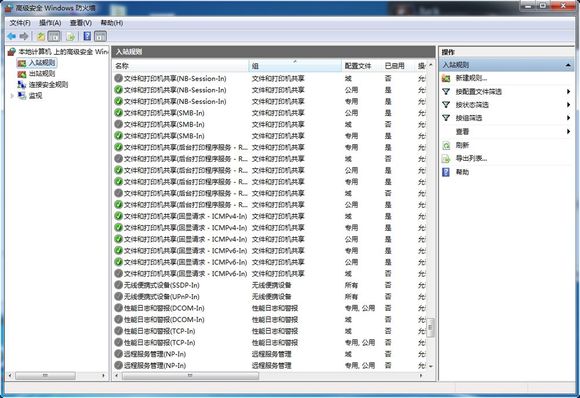Click the tree pane horizontal scrollbar thumb
Image resolution: width=580 pixels, height=398 pixels.
(x=45, y=376)
